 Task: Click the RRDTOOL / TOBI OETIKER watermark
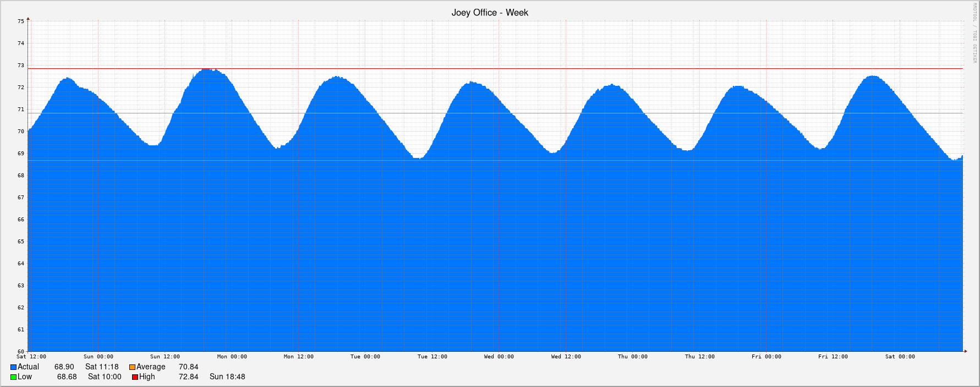[x=973, y=33]
